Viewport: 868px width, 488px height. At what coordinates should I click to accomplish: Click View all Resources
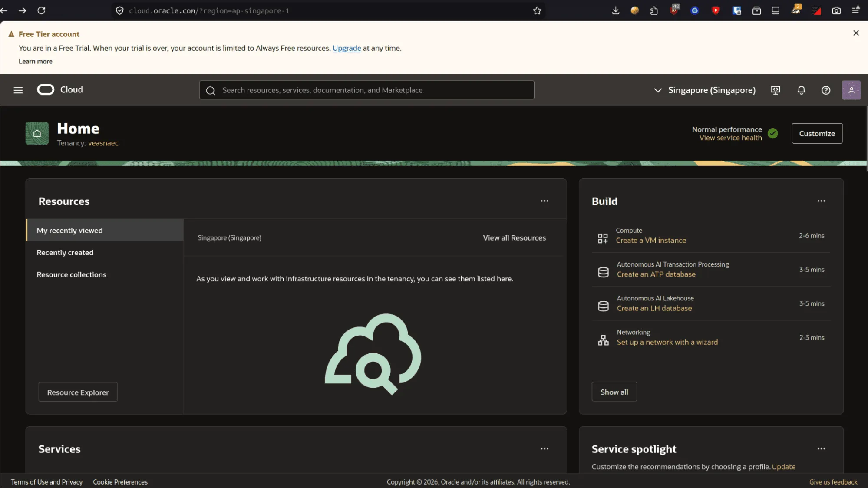(x=514, y=238)
